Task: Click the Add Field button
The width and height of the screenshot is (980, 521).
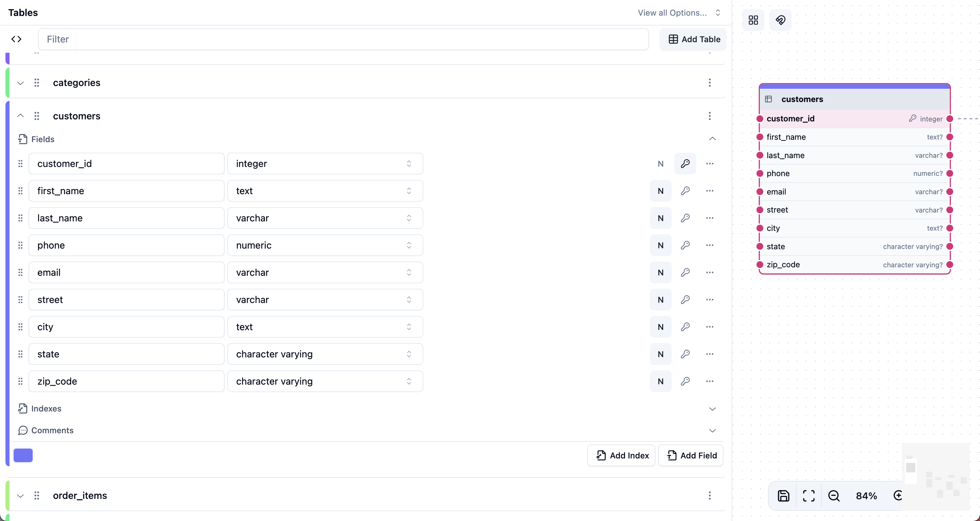Action: 690,456
